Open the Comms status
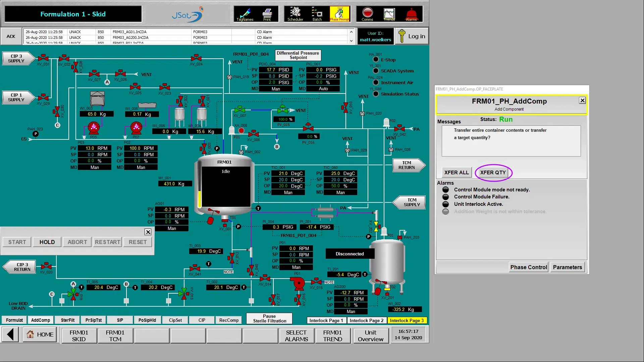644x362 pixels. (x=367, y=14)
